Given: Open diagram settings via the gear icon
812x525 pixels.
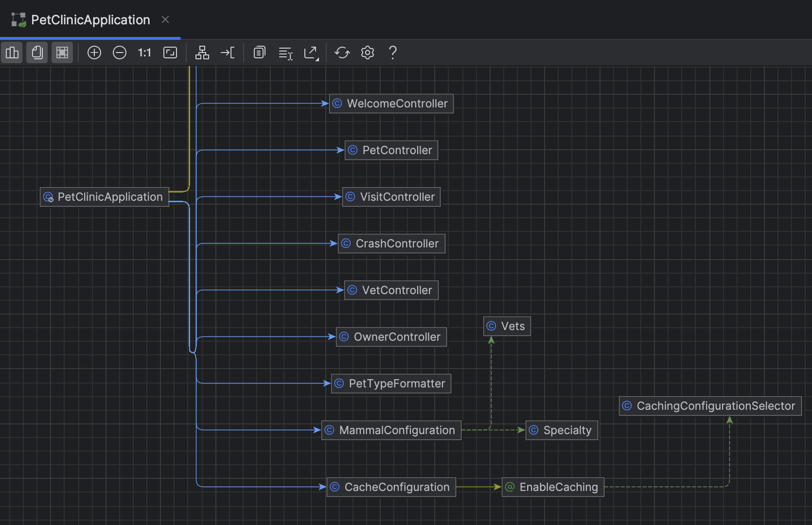Looking at the screenshot, I should (367, 52).
